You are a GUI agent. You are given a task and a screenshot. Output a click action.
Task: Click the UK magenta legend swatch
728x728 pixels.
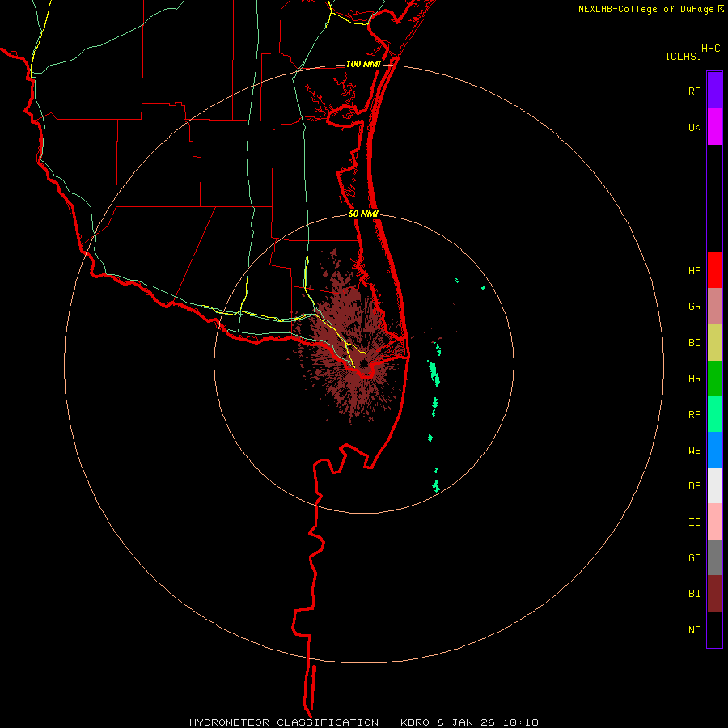714,126
